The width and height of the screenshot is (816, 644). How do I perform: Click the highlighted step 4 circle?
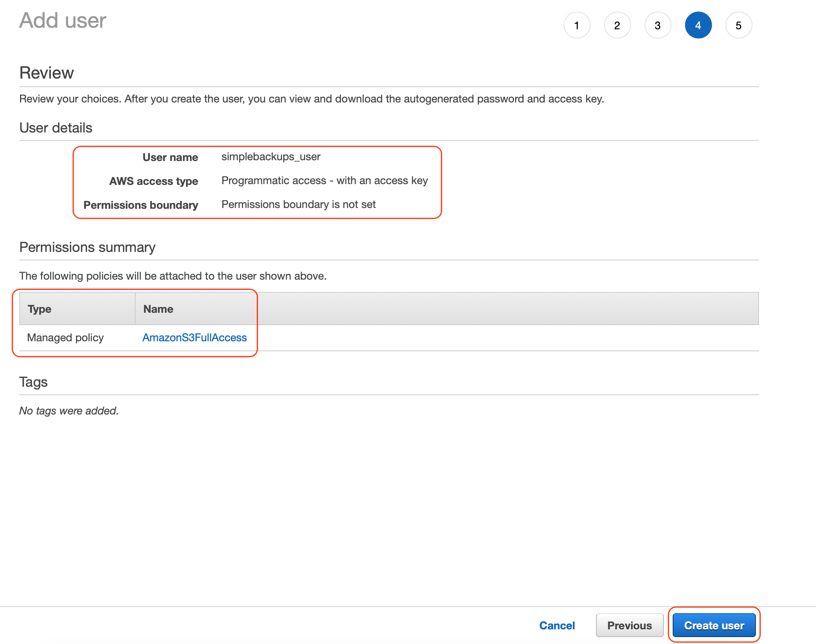pyautogui.click(x=698, y=25)
